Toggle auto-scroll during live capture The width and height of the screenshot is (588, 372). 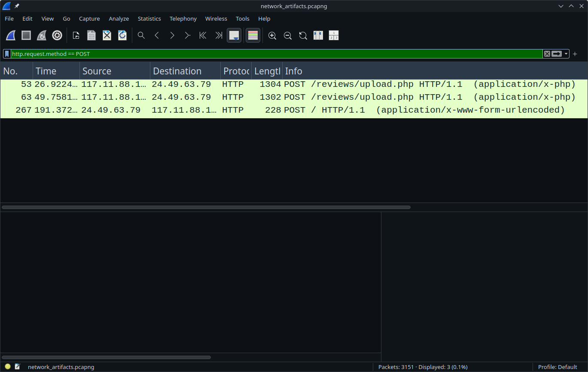pyautogui.click(x=234, y=36)
